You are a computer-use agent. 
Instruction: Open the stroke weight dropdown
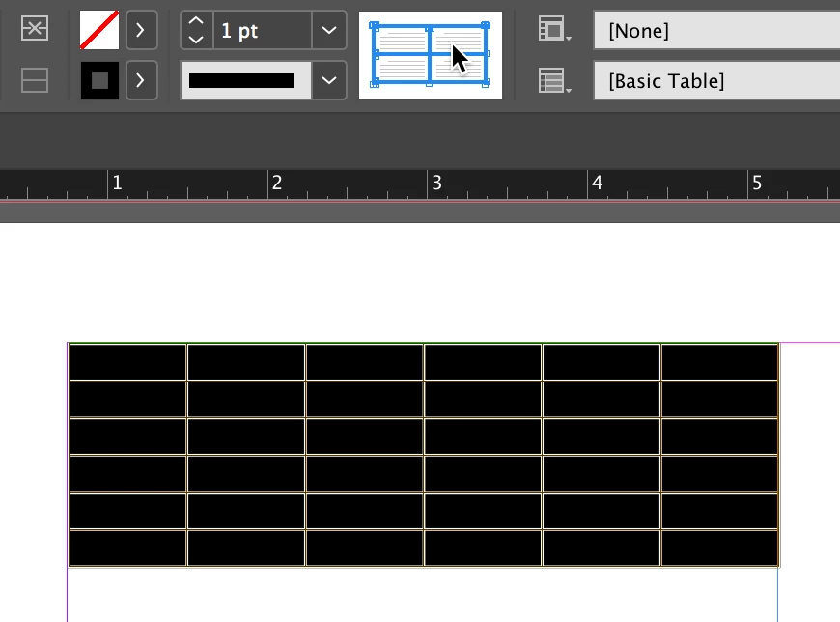point(329,30)
